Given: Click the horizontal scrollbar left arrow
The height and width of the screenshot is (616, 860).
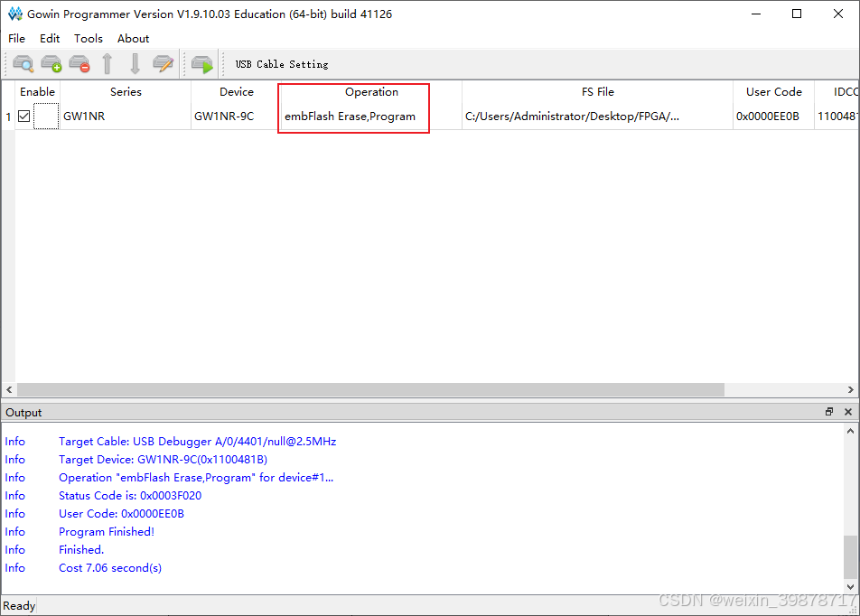Looking at the screenshot, I should click(9, 389).
